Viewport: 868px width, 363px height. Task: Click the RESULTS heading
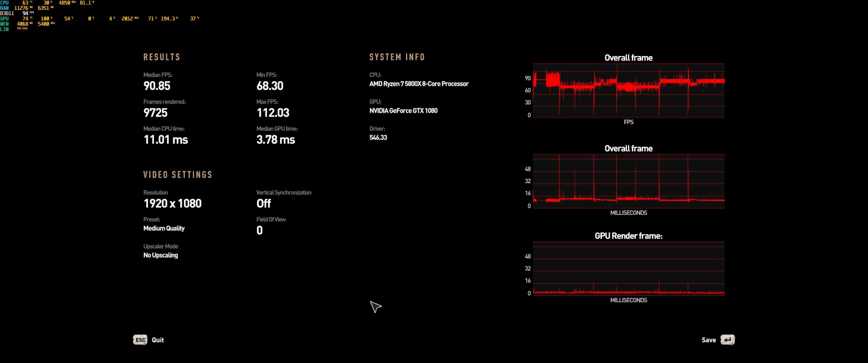tap(162, 57)
